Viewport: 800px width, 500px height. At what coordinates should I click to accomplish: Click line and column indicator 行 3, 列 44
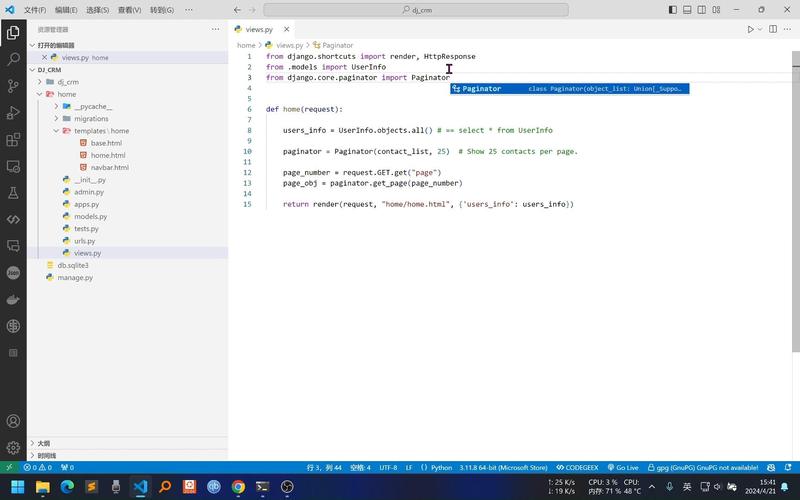324,467
